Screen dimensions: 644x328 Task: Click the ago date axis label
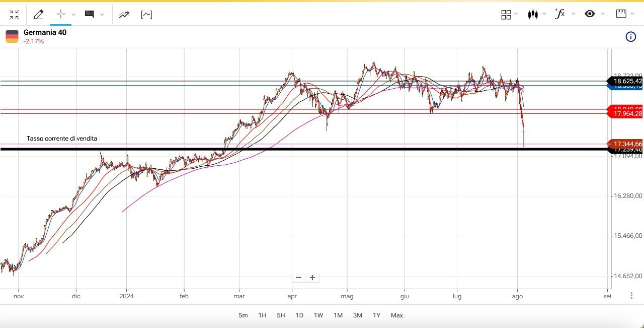(x=517, y=296)
